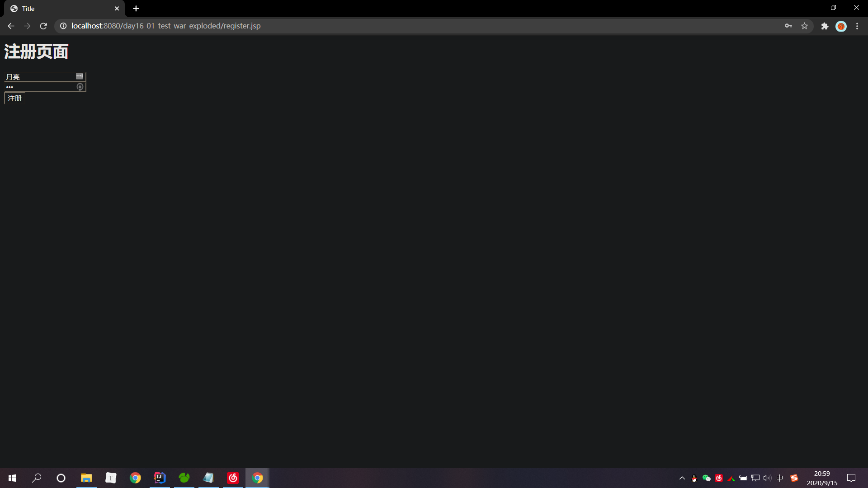Image resolution: width=868 pixels, height=488 pixels.
Task: Click the lock icon in password field
Action: (80, 87)
